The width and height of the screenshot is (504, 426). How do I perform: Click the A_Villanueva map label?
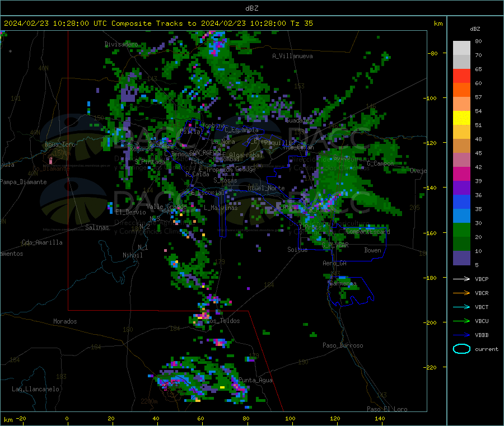click(292, 56)
